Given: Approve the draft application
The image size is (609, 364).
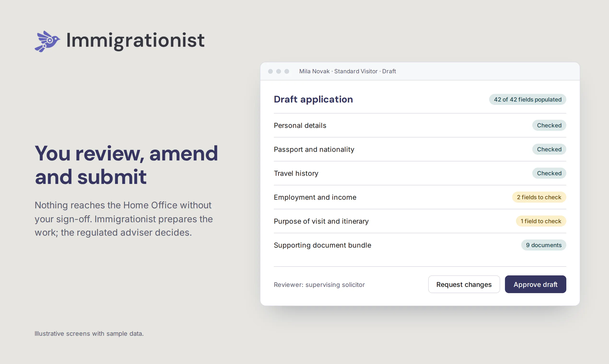Looking at the screenshot, I should (x=535, y=284).
